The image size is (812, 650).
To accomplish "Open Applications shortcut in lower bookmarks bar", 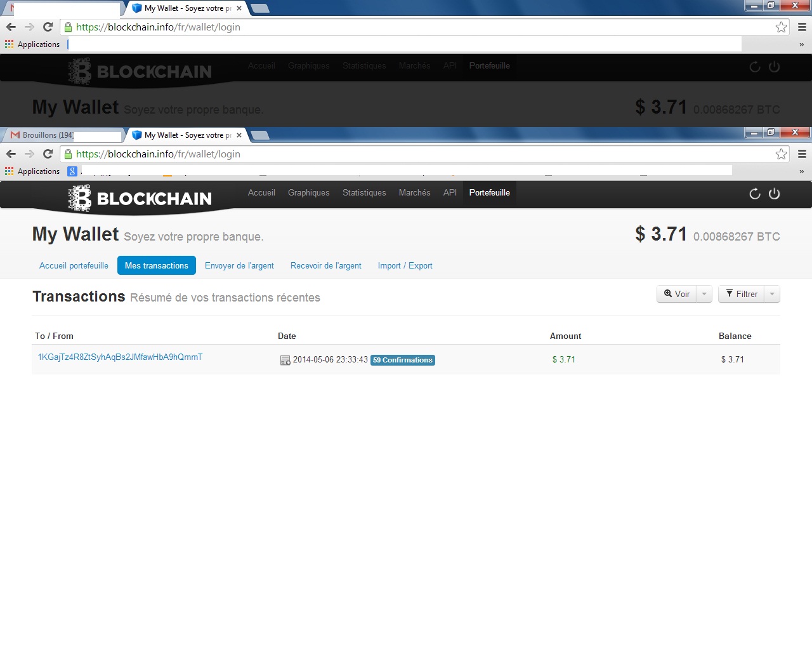I will pyautogui.click(x=32, y=171).
